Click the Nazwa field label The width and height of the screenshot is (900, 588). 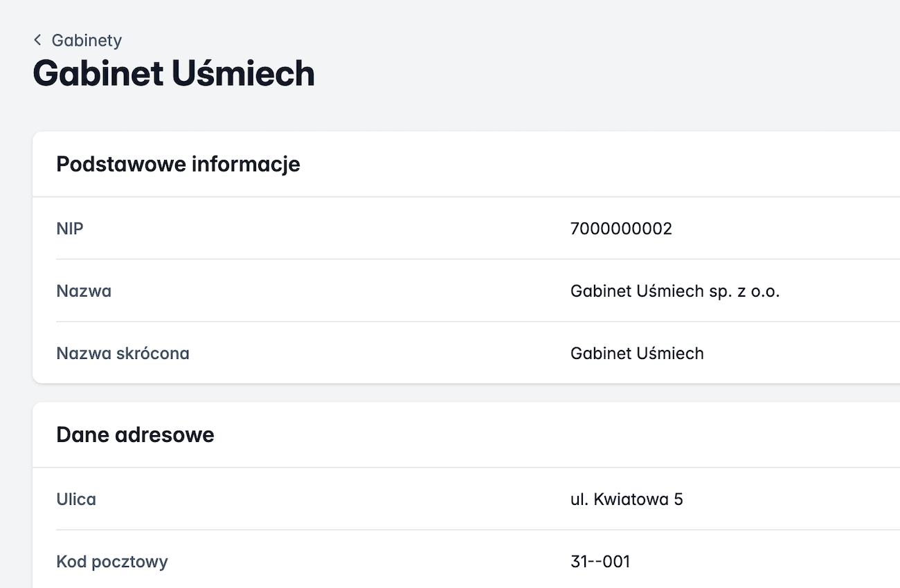click(84, 291)
